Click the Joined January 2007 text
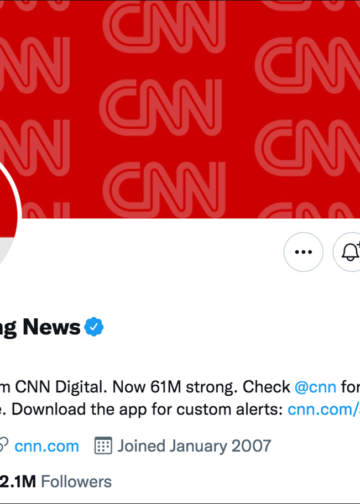Image resolution: width=360 pixels, height=504 pixels. click(x=194, y=446)
